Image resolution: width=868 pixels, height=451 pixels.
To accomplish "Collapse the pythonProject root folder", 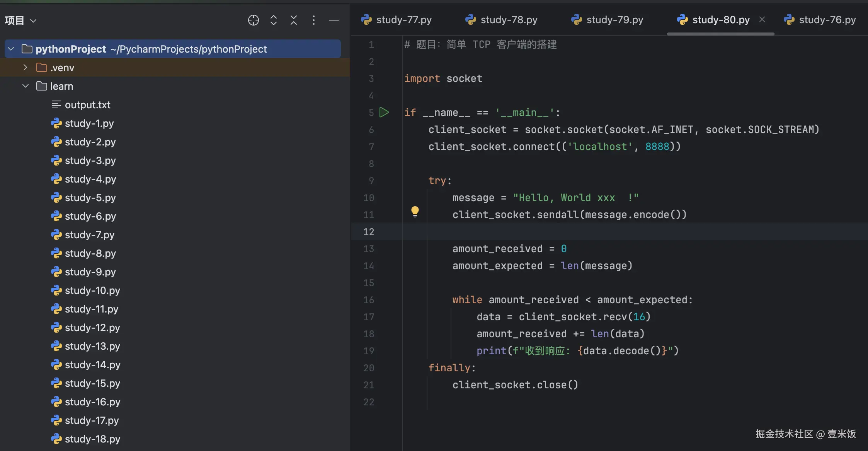I will tap(11, 49).
